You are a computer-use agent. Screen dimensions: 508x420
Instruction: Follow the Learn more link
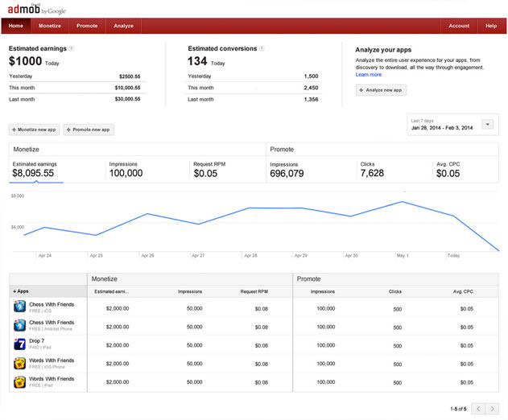369,75
